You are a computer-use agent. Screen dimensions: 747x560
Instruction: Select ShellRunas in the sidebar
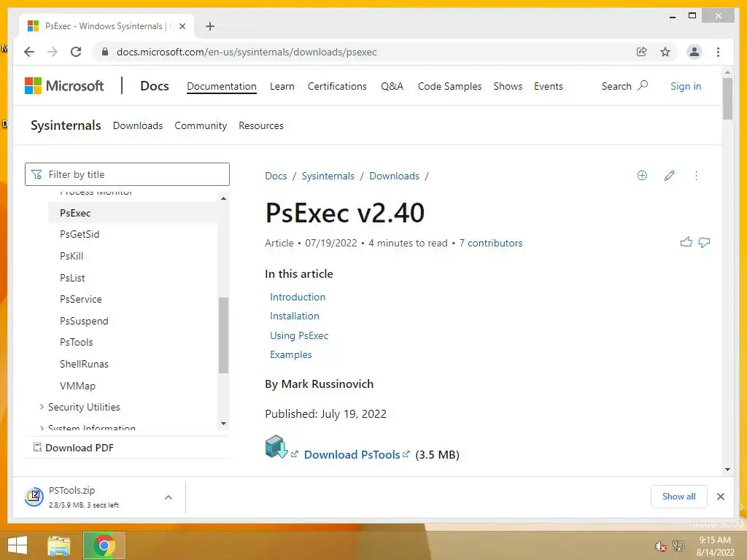(x=84, y=364)
